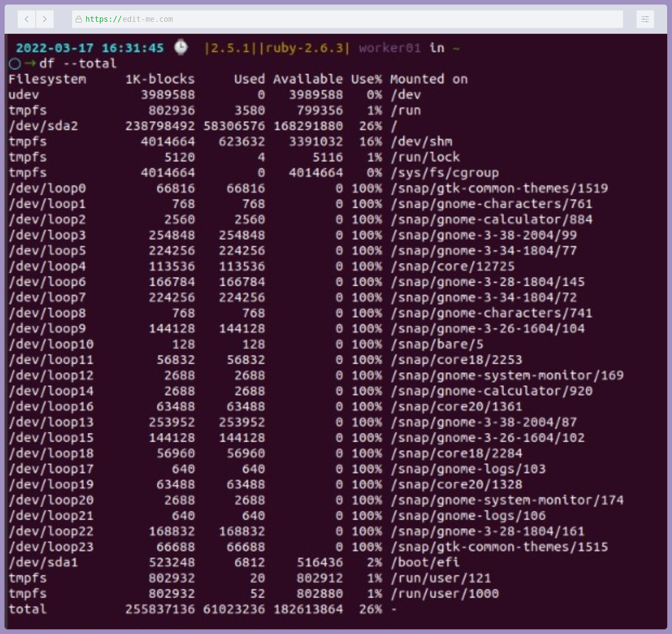The width and height of the screenshot is (672, 634).
Task: Click /snap/gnome-3-26-1604/104 path
Action: tap(488, 329)
